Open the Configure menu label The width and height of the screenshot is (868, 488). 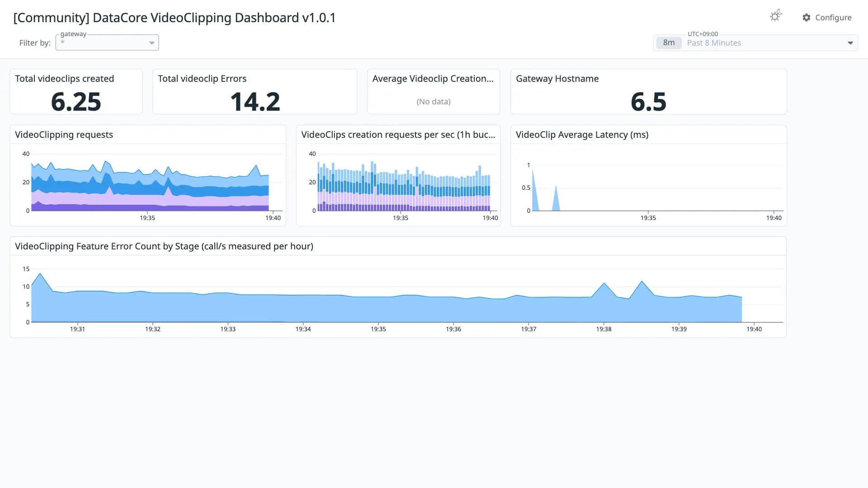[833, 17]
